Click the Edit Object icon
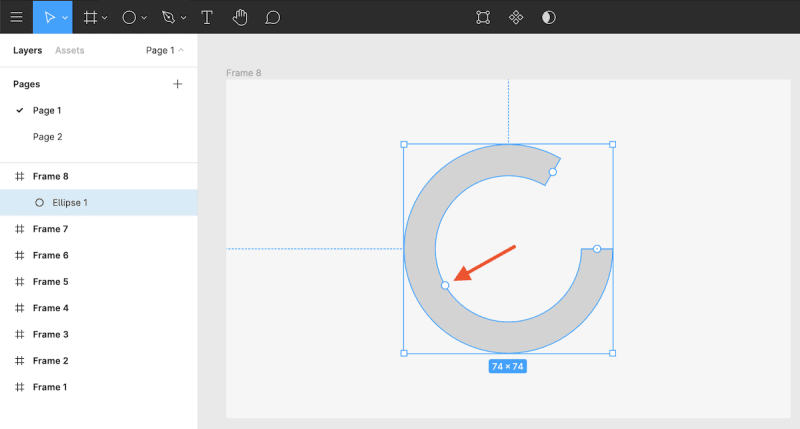Image resolution: width=800 pixels, height=429 pixels. 483,17
